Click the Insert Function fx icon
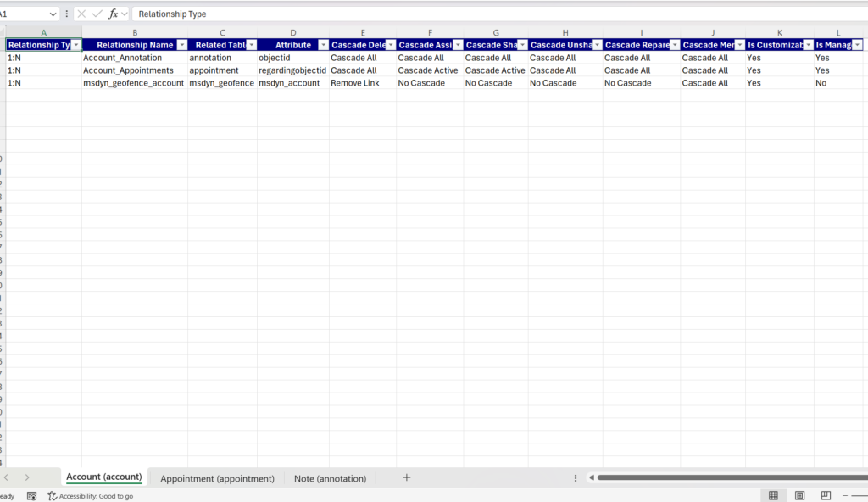Screen dimensions: 868x502 coord(113,14)
